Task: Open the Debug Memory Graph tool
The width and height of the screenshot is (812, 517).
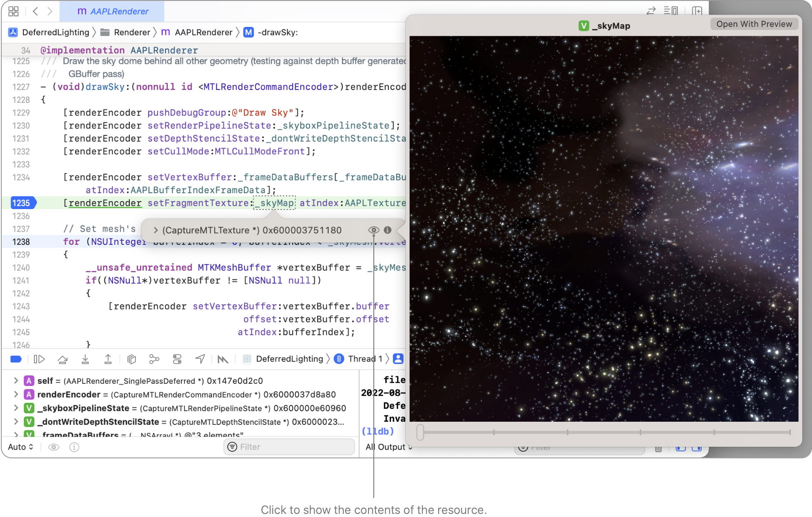Action: (154, 359)
